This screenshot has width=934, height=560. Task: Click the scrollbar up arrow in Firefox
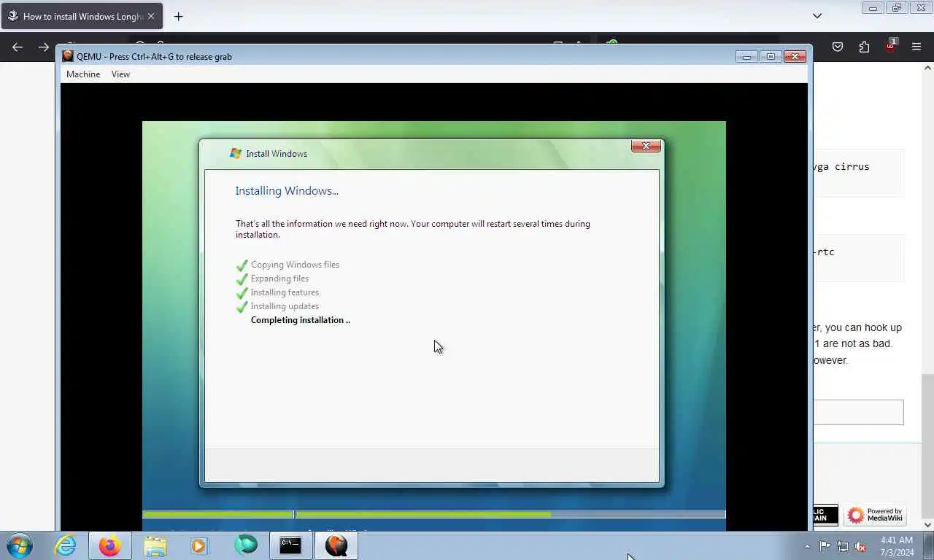point(927,68)
